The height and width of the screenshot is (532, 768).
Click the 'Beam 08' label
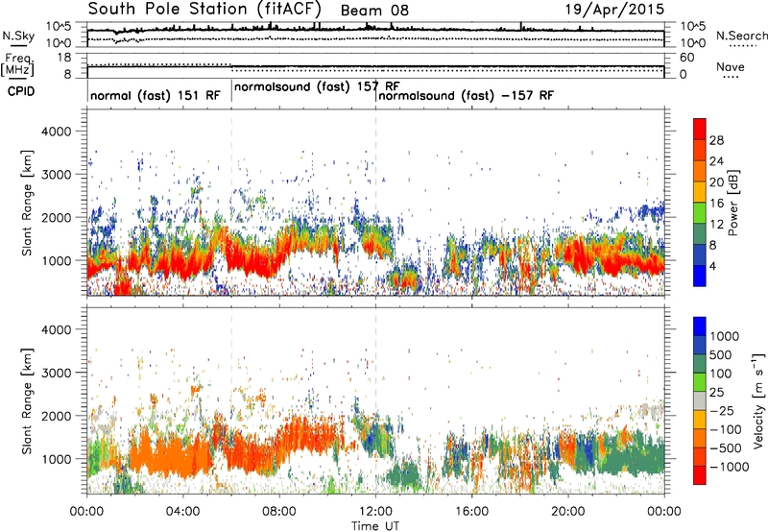coord(374,11)
